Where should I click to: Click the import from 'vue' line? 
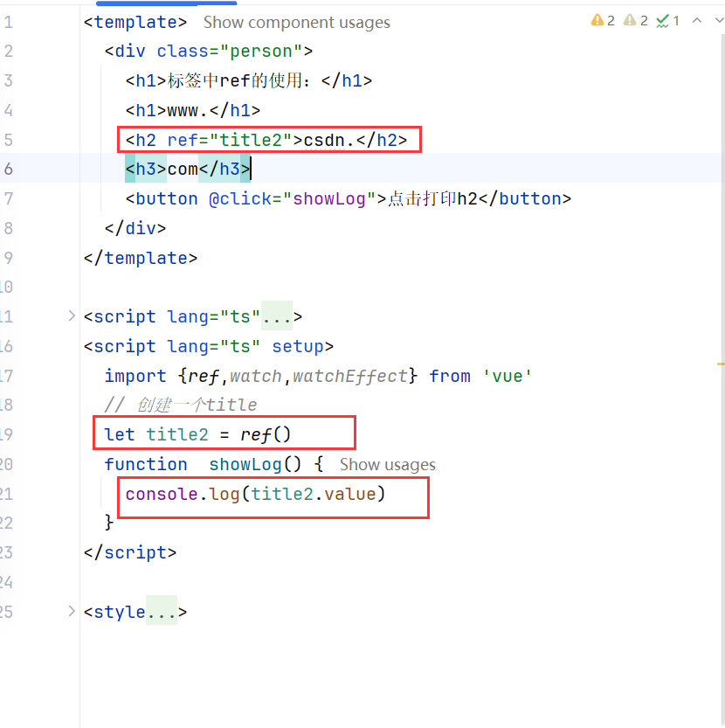click(318, 376)
